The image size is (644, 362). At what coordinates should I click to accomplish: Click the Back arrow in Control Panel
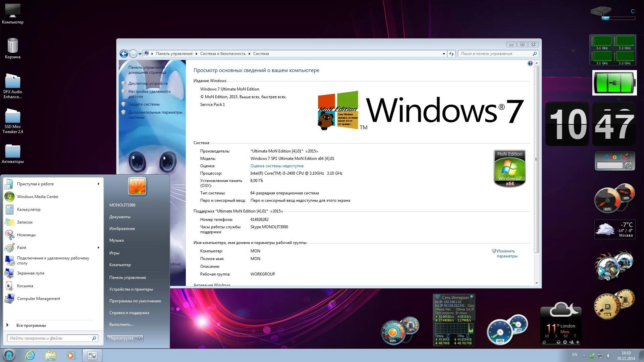(x=124, y=54)
